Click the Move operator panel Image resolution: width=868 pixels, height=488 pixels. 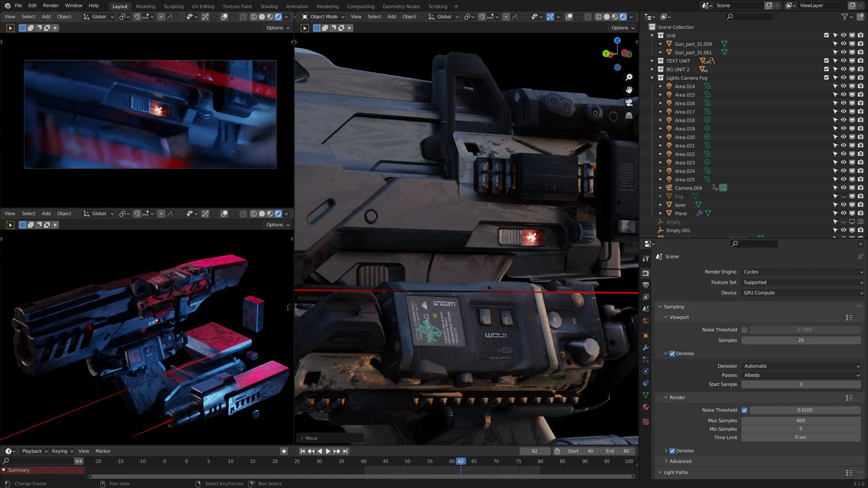[310, 438]
